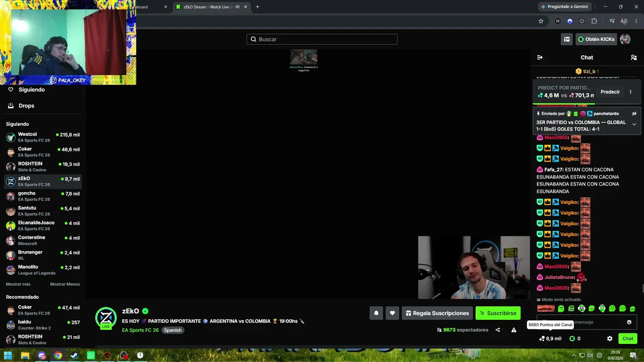The width and height of the screenshot is (644, 362).
Task: Click the notification bell for zEkO
Action: click(x=376, y=313)
